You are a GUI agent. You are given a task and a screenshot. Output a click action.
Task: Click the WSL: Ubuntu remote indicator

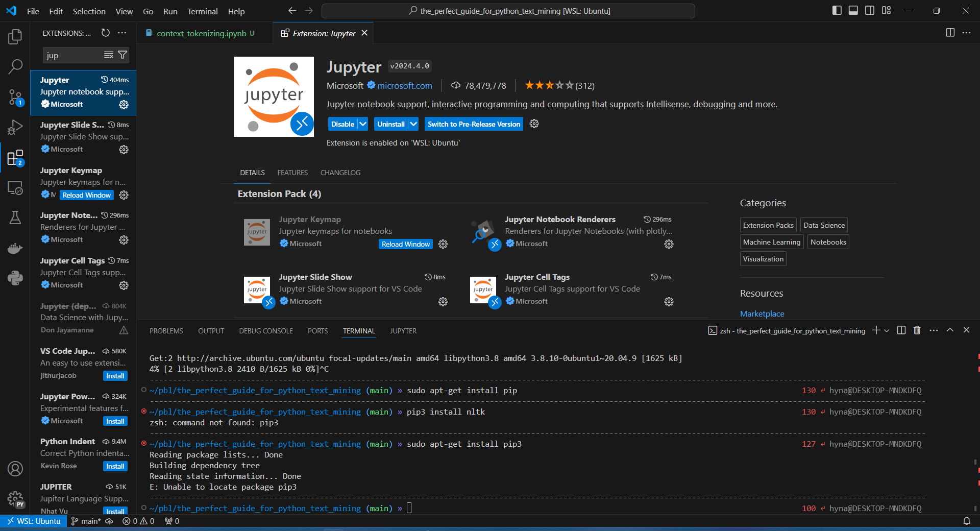coord(34,521)
